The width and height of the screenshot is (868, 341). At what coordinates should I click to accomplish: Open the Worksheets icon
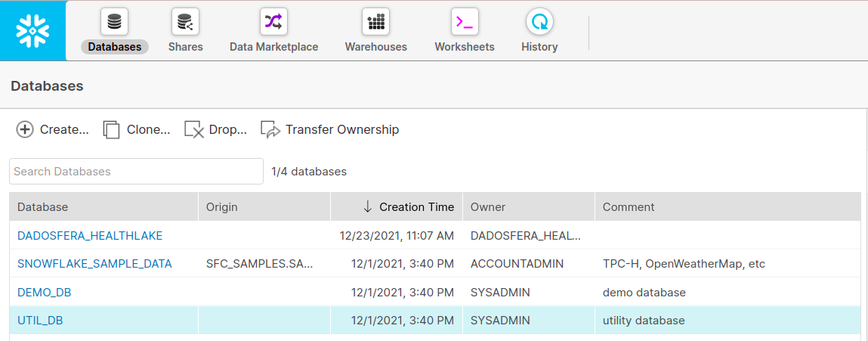(465, 22)
